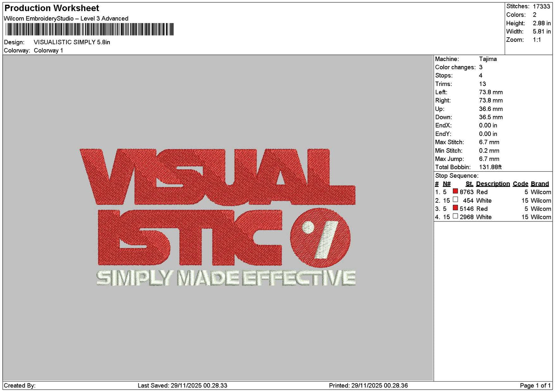This screenshot has height=392, width=555.
Task: Click the Total Bobbin value '131.88ft'
Action: [490, 167]
